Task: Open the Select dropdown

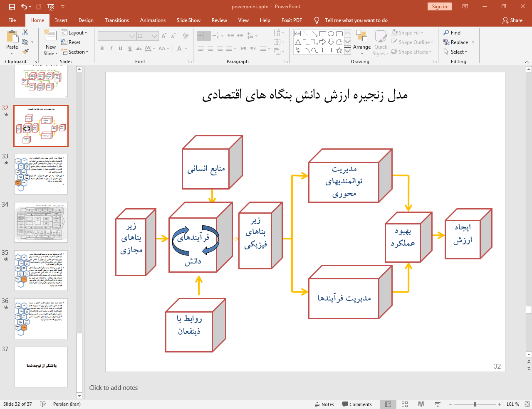Action: click(456, 52)
